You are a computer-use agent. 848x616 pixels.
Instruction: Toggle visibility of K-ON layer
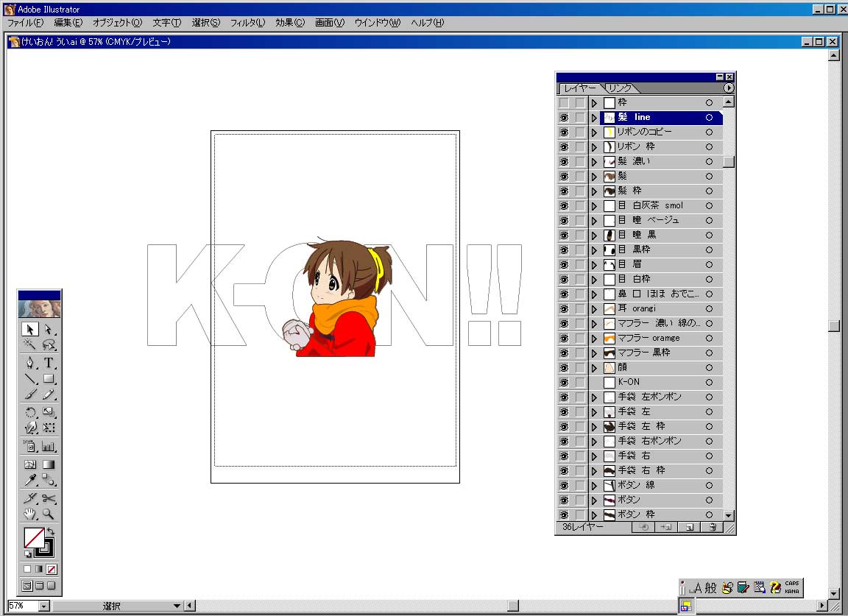click(x=564, y=383)
